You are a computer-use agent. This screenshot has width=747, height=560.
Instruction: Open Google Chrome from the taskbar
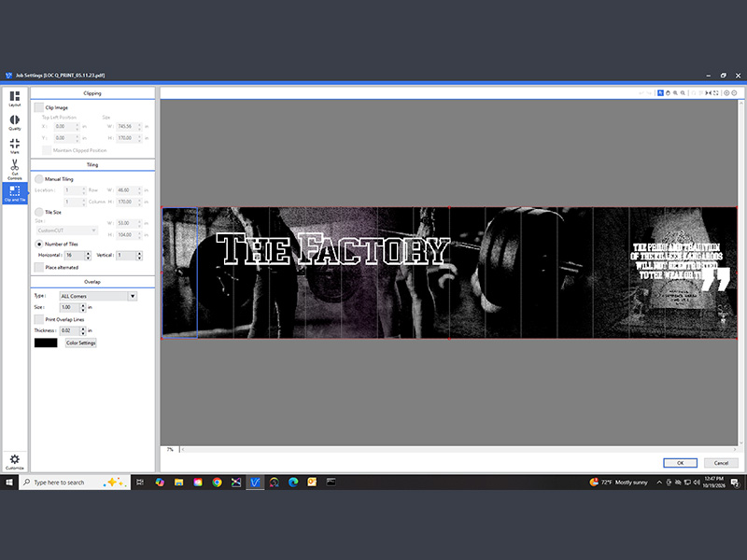[217, 483]
